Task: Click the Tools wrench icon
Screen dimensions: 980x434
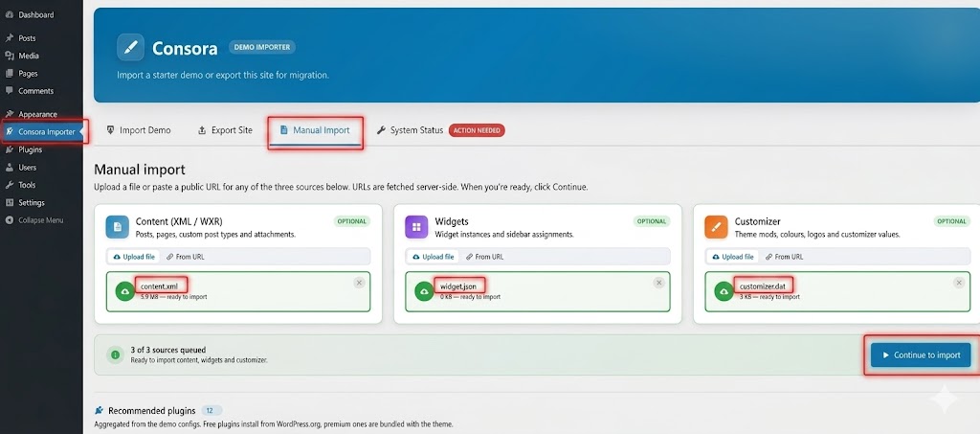Action: coord(10,185)
